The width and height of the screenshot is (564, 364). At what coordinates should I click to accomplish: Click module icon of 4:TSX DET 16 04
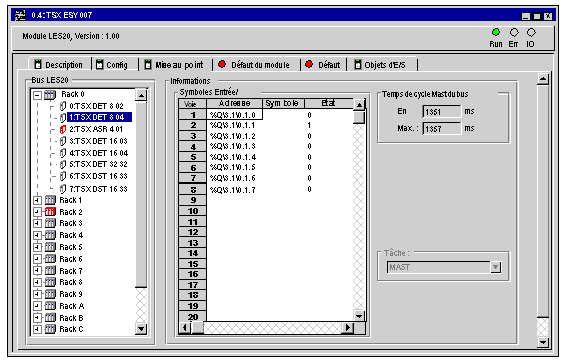pos(63,153)
